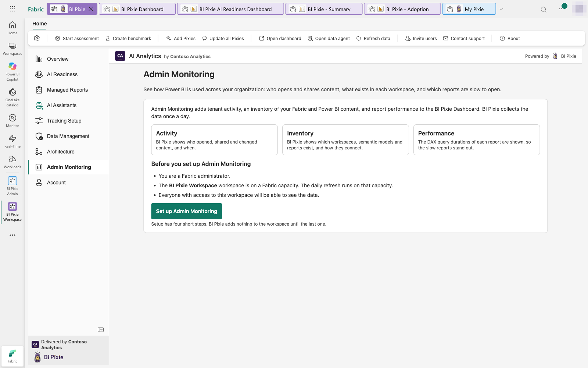Image resolution: width=588 pixels, height=368 pixels.
Task: Open the OneLake catalog
Action: coord(12,98)
